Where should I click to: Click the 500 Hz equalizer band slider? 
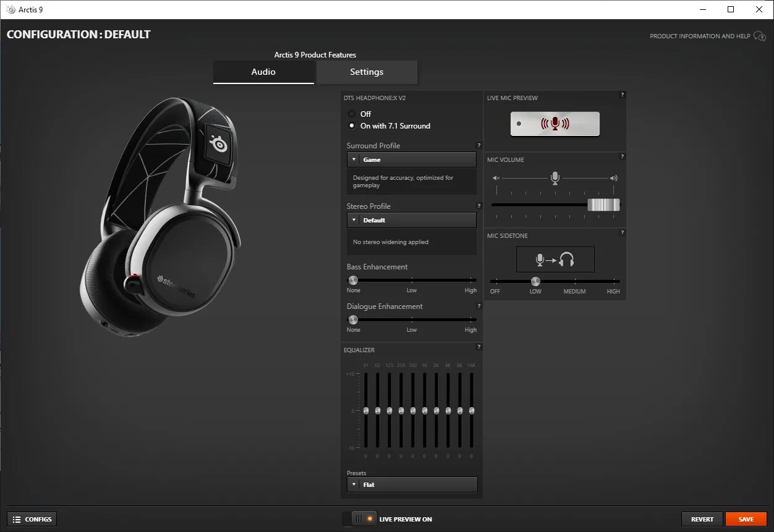tap(412, 410)
